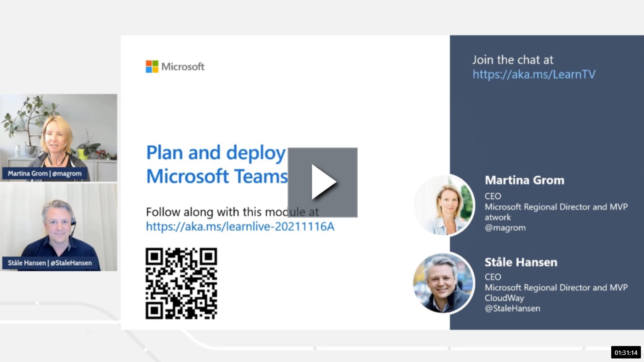Click Ståle Hansen's webcam video tile

click(59, 227)
